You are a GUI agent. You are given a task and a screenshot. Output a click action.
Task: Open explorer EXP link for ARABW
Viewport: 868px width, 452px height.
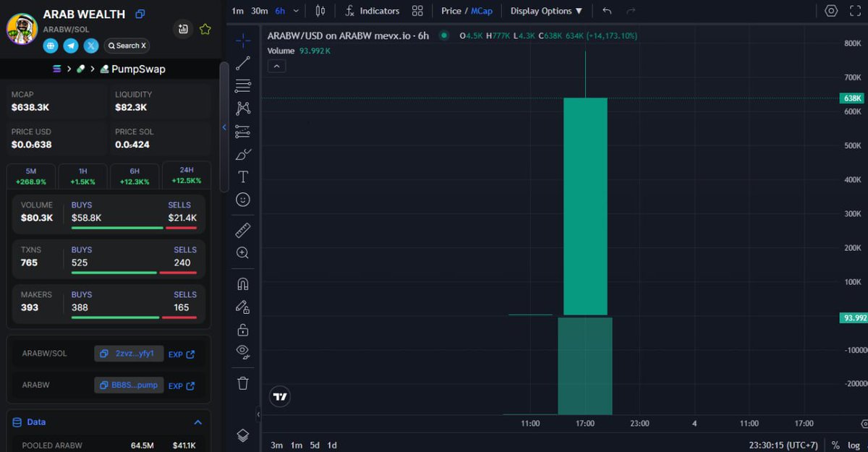pyautogui.click(x=182, y=385)
